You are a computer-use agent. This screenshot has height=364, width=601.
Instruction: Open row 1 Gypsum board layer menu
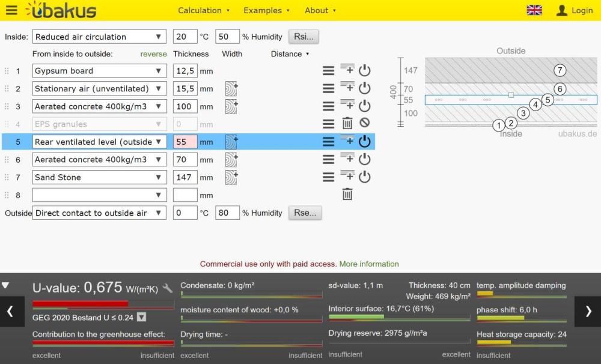point(328,70)
